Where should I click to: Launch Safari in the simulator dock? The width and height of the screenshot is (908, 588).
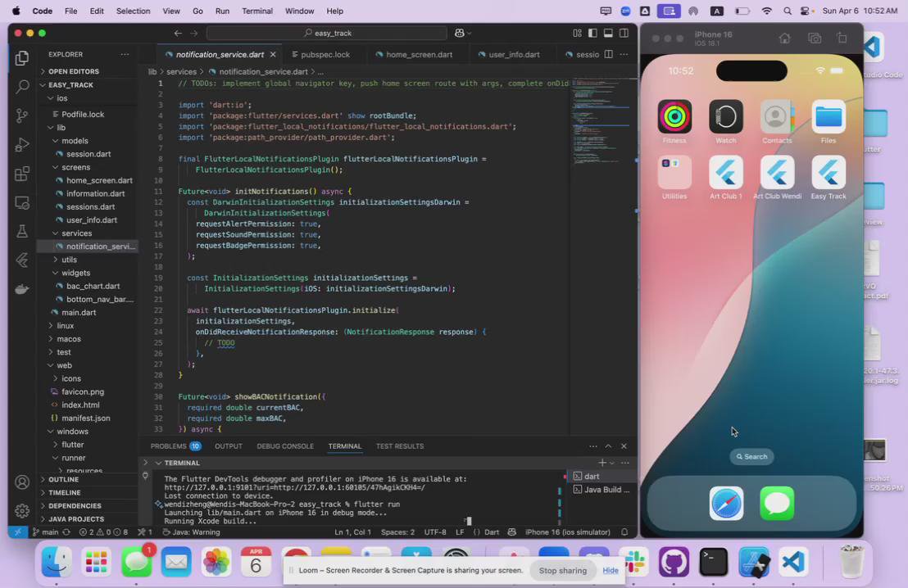pyautogui.click(x=726, y=504)
